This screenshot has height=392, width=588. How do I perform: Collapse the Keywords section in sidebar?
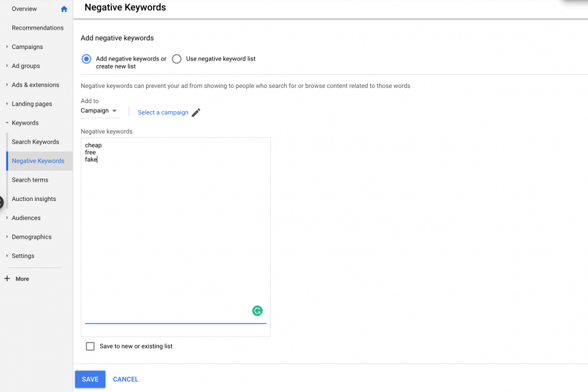(x=24, y=123)
